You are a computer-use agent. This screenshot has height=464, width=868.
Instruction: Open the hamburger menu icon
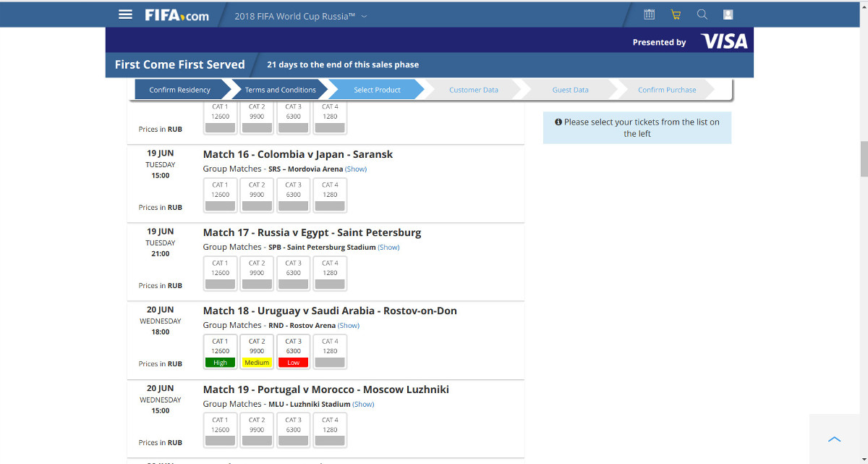coord(125,14)
